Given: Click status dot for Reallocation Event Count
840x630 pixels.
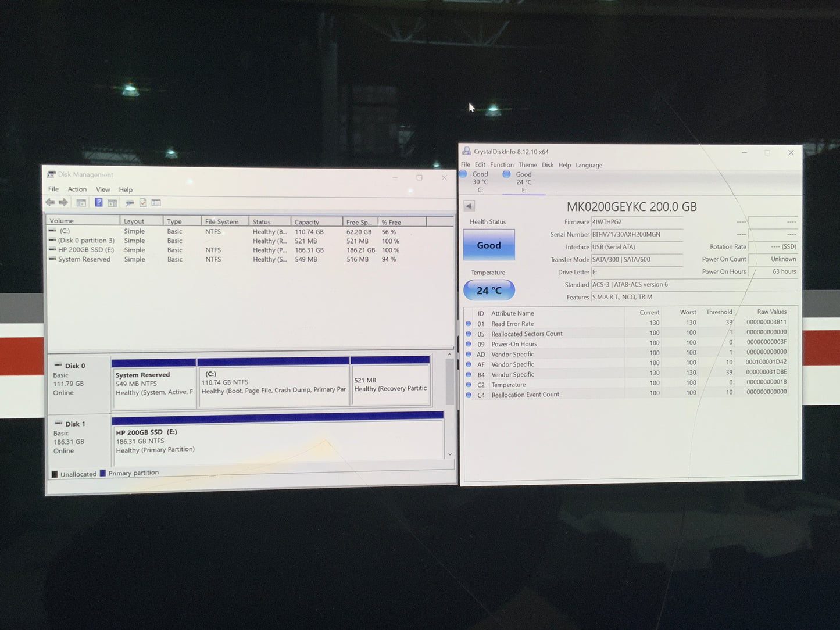Looking at the screenshot, I should [468, 395].
